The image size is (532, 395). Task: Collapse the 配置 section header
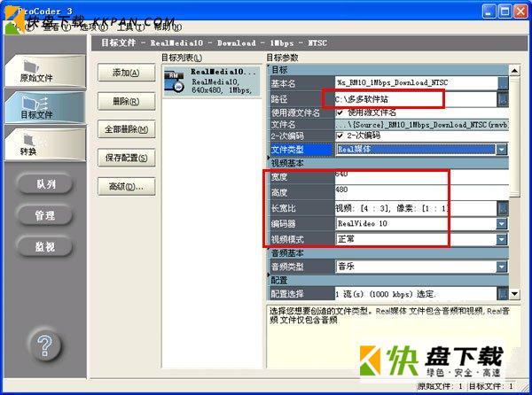387,280
